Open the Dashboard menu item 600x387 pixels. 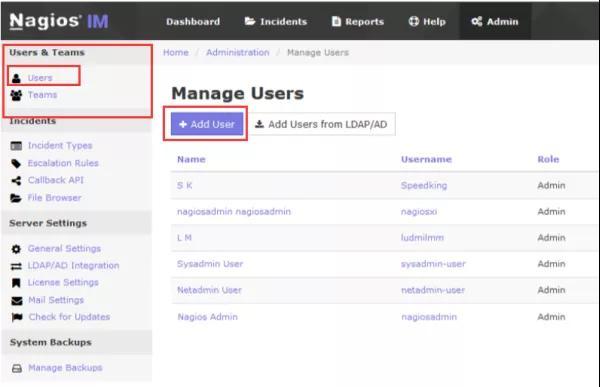193,21
